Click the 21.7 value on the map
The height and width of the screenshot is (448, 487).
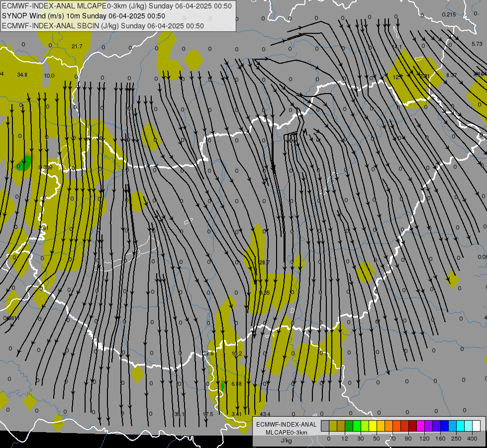77,46
